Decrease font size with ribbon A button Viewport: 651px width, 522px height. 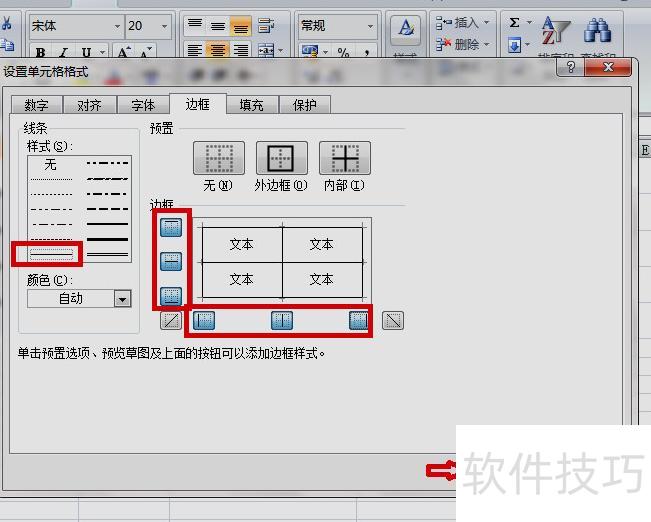146,52
